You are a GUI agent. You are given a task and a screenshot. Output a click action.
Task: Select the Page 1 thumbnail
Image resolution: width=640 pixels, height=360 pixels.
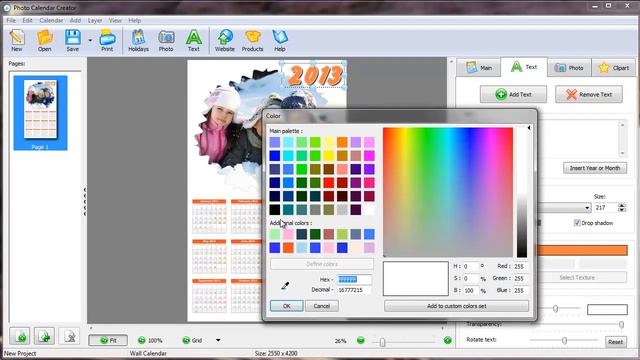[x=40, y=113]
